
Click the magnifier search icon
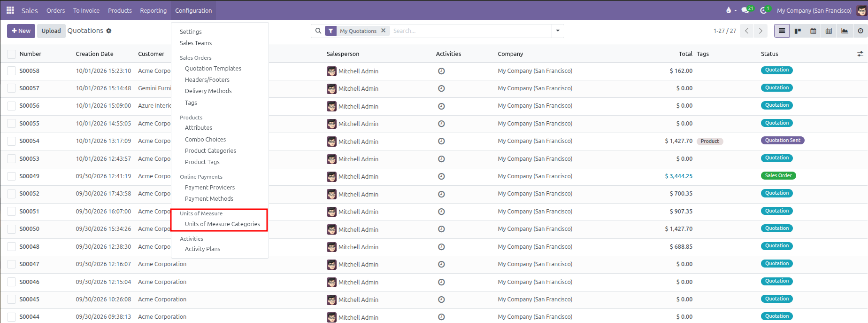point(318,31)
